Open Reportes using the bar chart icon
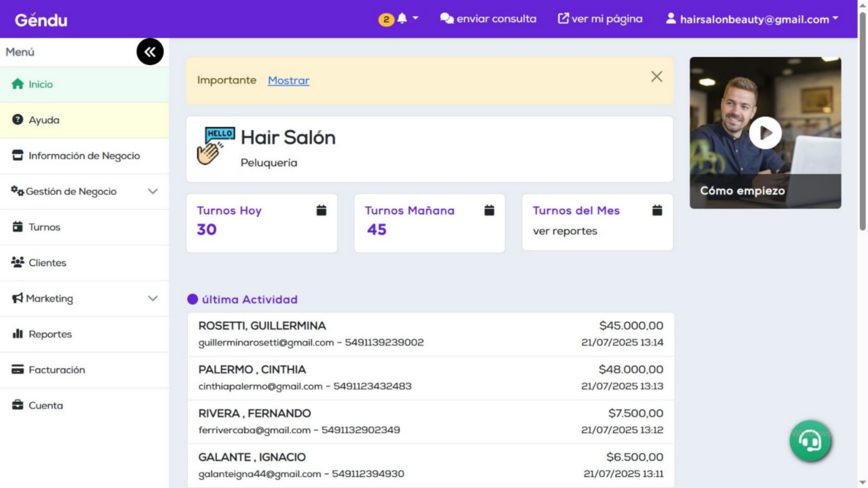Viewport: 868px width, 488px height. coord(19,333)
